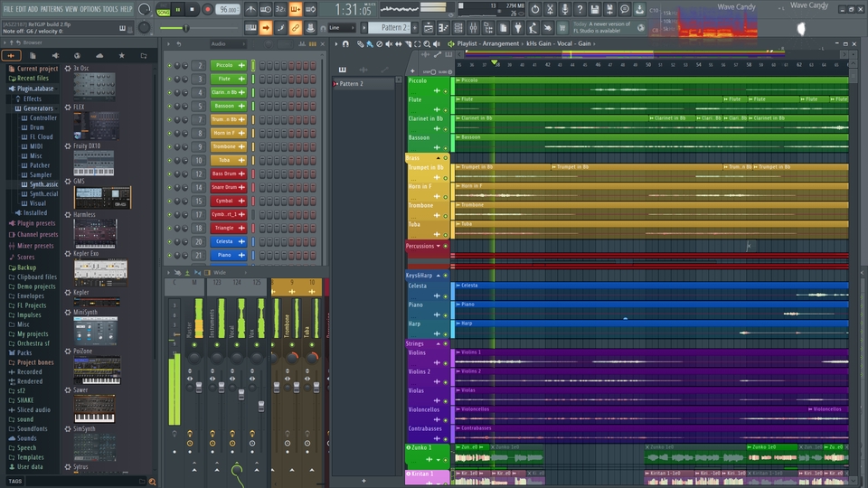Toggle the link-to-controller chain icon
The width and height of the screenshot is (868, 488).
click(296, 28)
